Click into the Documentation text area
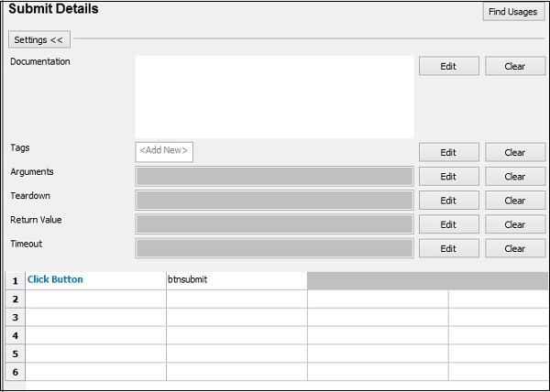 274,96
